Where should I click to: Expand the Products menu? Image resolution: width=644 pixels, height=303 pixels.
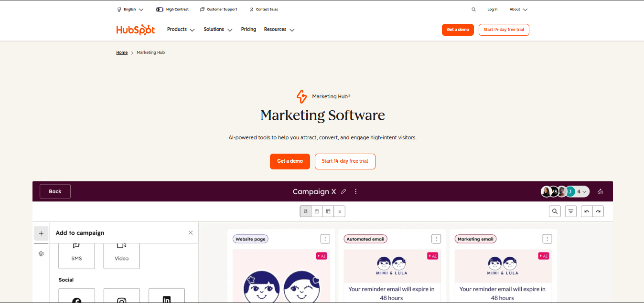(x=181, y=30)
